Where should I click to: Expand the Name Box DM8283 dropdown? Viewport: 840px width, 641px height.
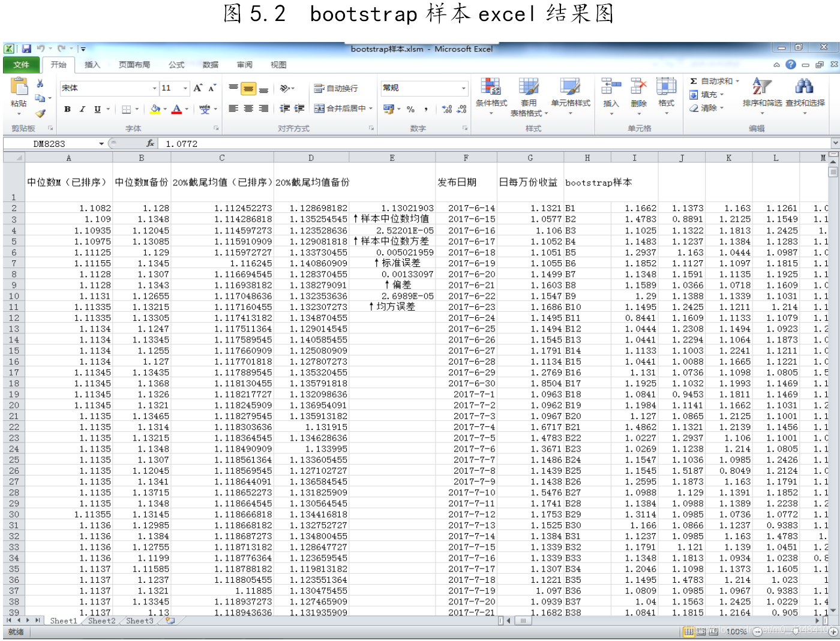[101, 144]
